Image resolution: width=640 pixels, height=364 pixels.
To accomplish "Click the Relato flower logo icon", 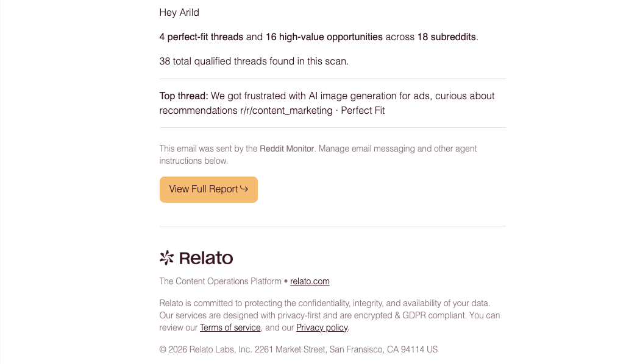I will 165,257.
